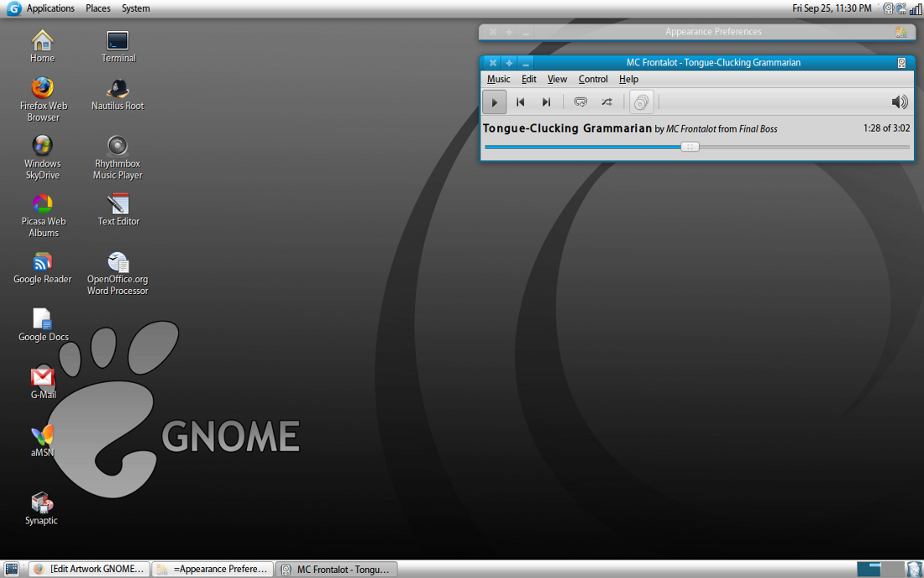The image size is (924, 578).
Task: Open the View menu in Rhythmbox
Action: (557, 79)
